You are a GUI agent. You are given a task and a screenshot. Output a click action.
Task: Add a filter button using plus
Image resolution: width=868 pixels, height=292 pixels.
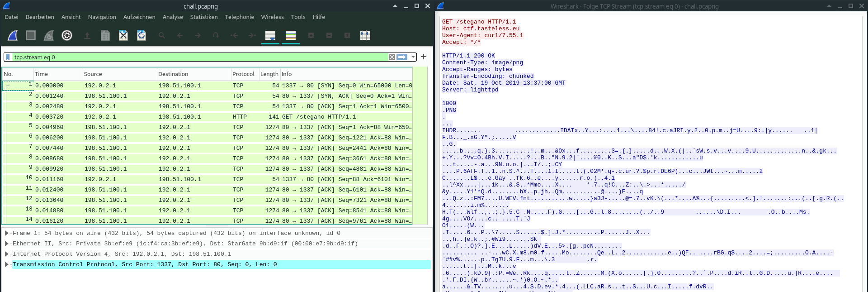(x=424, y=57)
